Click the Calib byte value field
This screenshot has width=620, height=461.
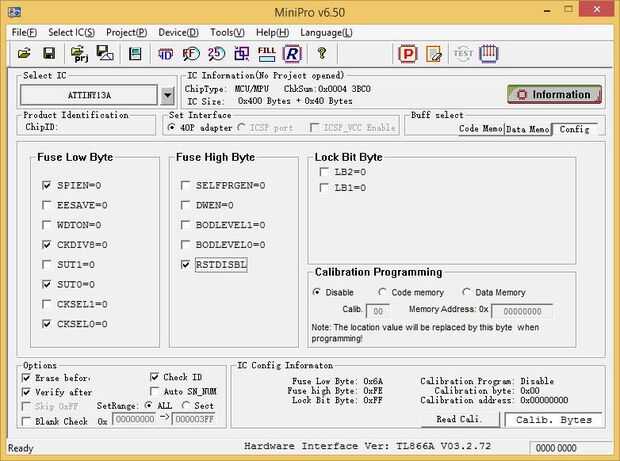tap(378, 311)
